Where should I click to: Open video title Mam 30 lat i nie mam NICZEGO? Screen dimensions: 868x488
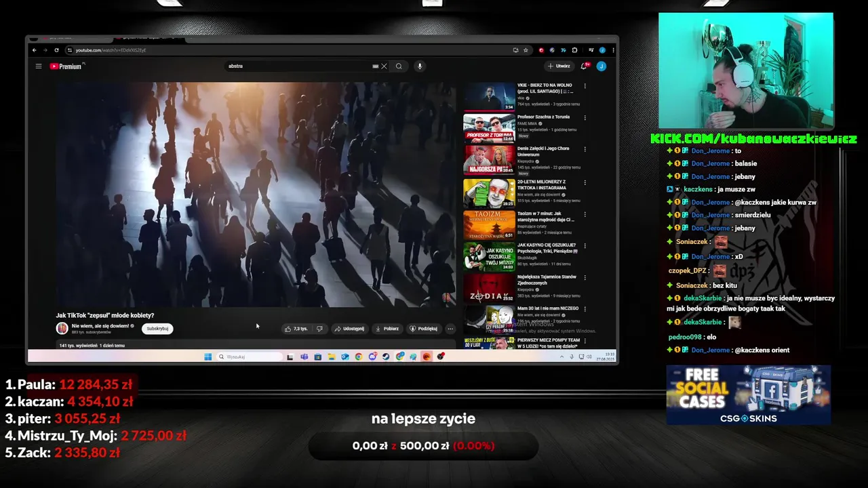548,308
